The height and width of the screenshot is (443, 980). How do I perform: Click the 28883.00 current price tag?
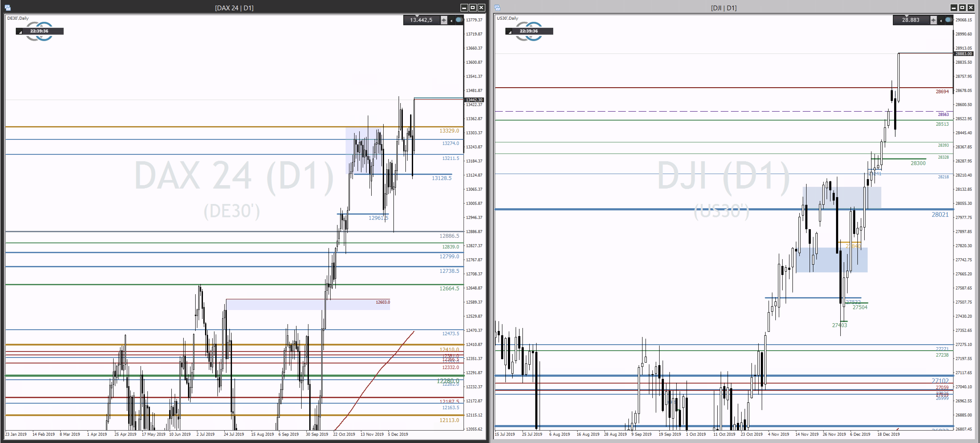[x=964, y=54]
